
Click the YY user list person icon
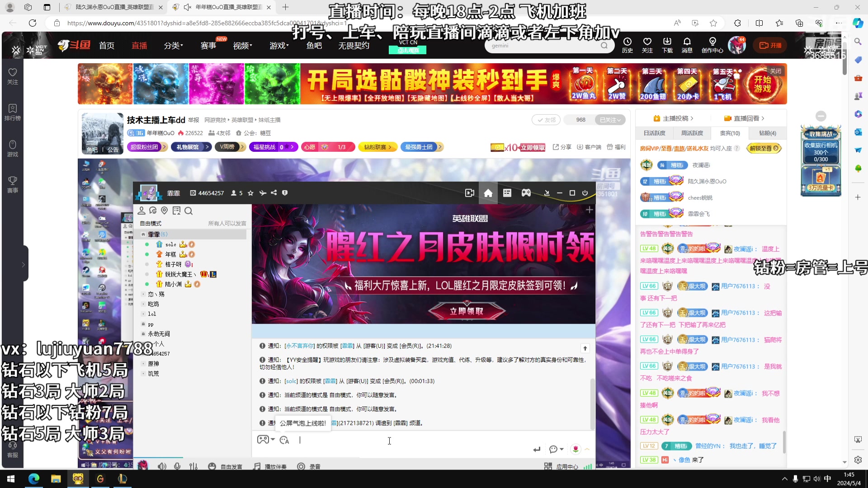click(141, 211)
